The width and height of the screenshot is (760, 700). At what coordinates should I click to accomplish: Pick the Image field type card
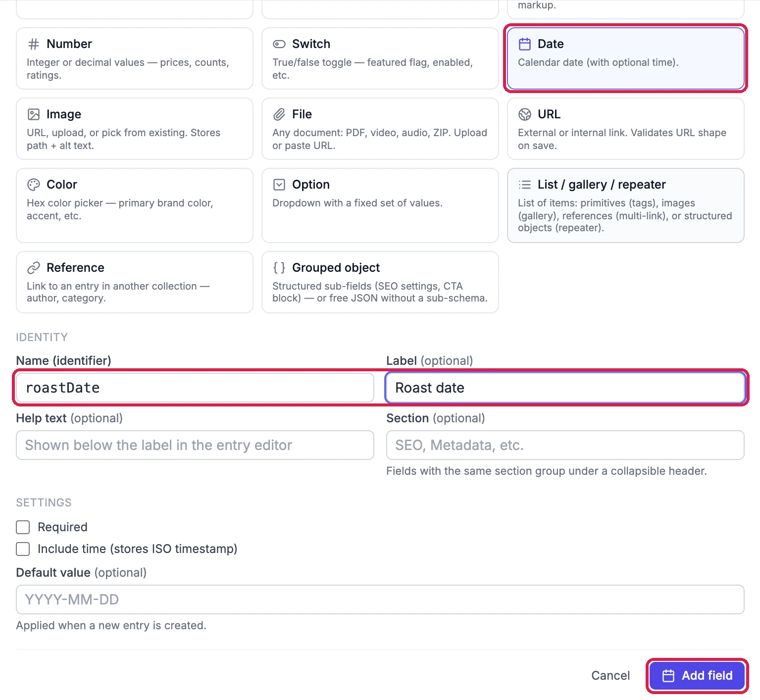(x=135, y=129)
